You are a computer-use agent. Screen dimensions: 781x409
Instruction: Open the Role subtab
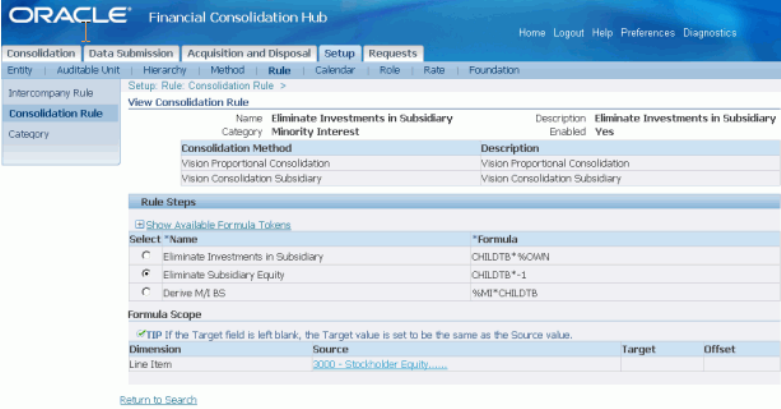[390, 70]
